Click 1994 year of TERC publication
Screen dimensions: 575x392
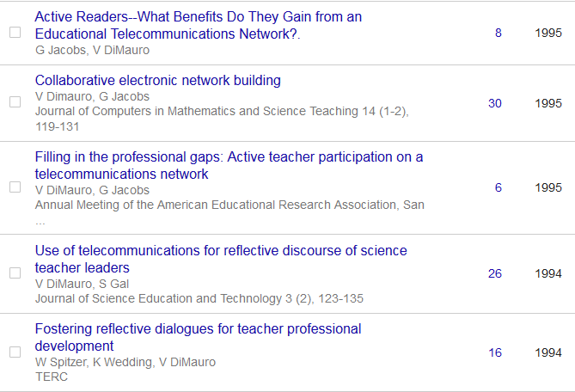tap(547, 352)
